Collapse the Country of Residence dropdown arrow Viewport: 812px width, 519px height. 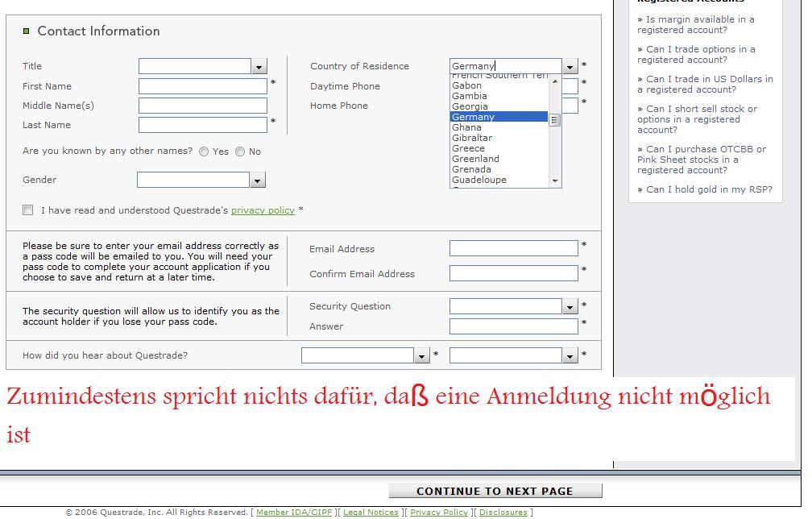(x=570, y=67)
